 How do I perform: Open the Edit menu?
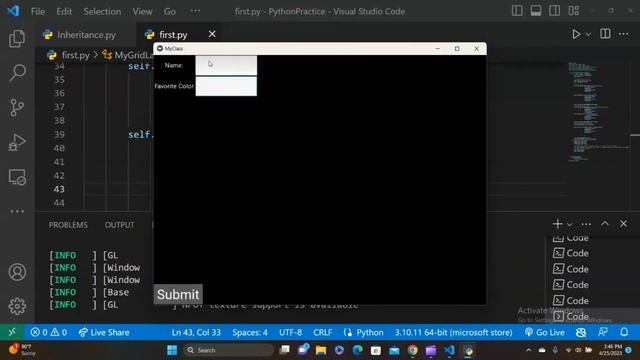pyautogui.click(x=64, y=11)
